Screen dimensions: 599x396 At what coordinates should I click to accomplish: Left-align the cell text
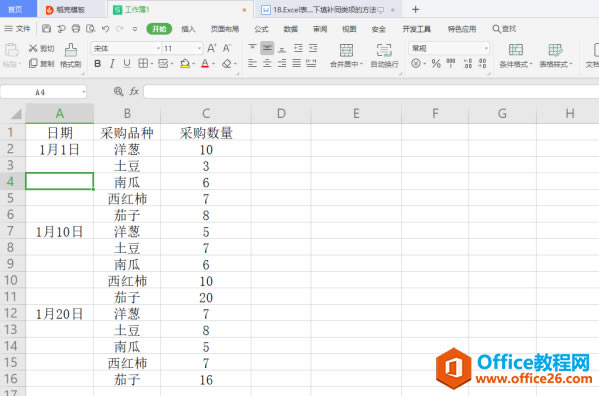[x=252, y=63]
